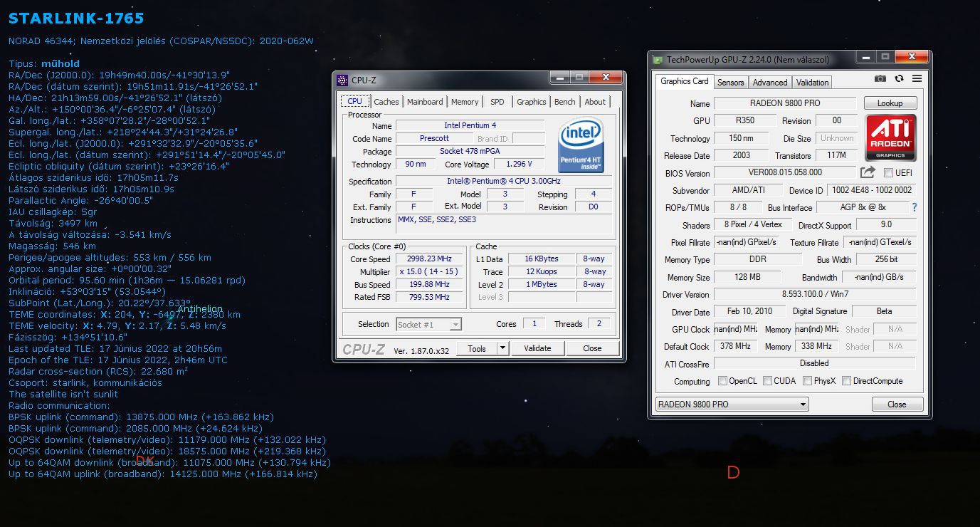
Task: Open the Mainboard tab in CPU-Z
Action: click(x=425, y=102)
